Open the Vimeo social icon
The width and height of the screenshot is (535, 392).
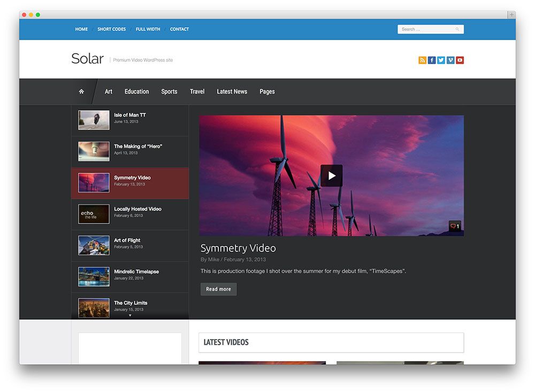tap(450, 60)
